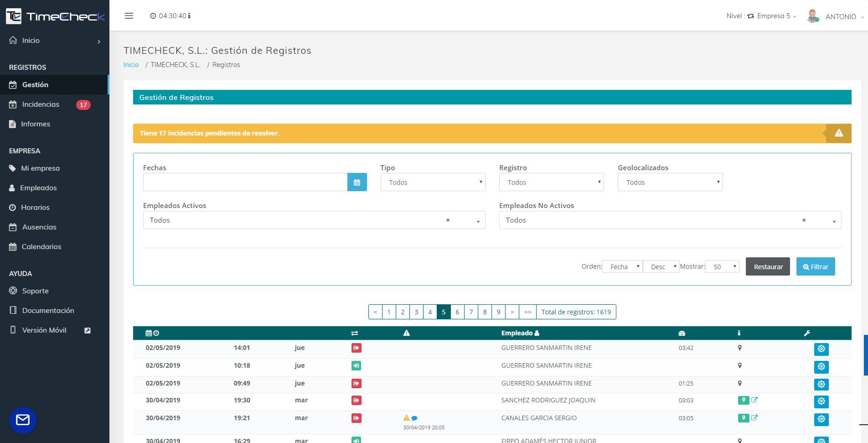Open the calendar date picker for Fechas

click(357, 182)
